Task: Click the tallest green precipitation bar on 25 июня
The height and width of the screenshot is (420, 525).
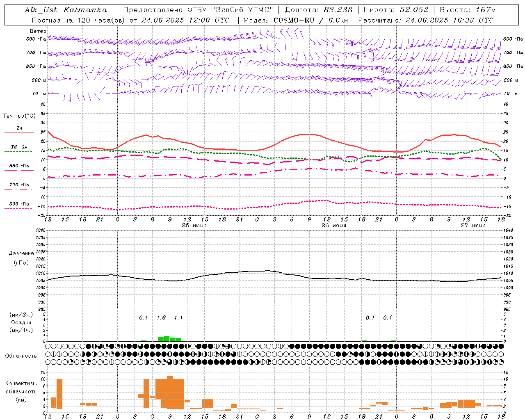Action: coord(167,338)
